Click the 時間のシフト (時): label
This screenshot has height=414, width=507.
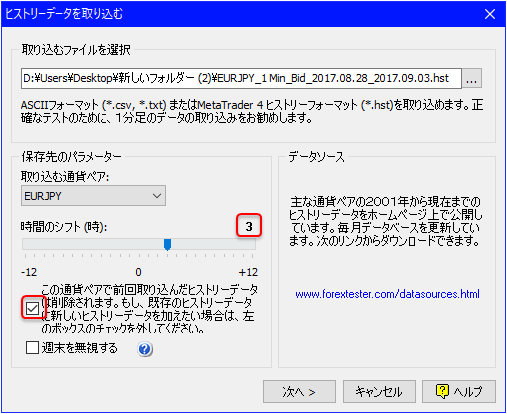pyautogui.click(x=64, y=227)
